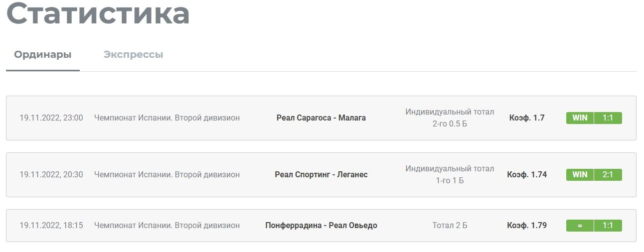This screenshot has height=252, width=644.
Task: Click the 19.11.2022, 23:00 date entry
Action: coord(51,118)
